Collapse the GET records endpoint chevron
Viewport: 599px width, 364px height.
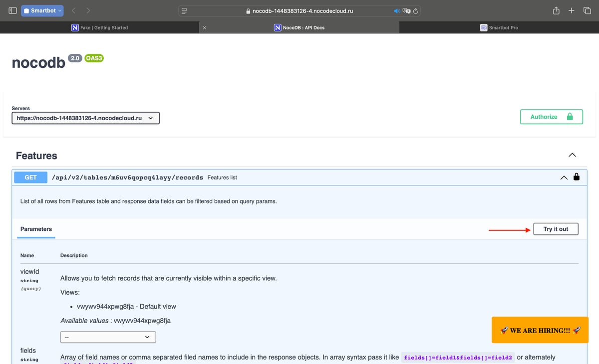pyautogui.click(x=564, y=177)
